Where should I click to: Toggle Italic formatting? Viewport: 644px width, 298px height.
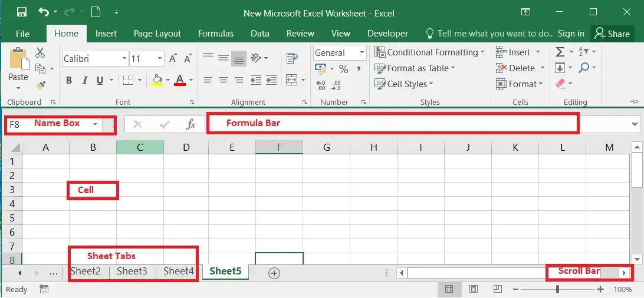click(84, 80)
